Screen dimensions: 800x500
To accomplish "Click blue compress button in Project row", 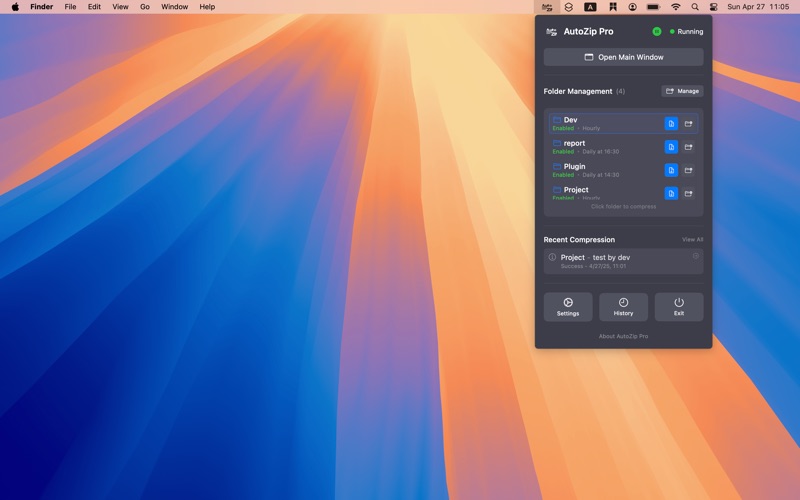I will pos(671,193).
